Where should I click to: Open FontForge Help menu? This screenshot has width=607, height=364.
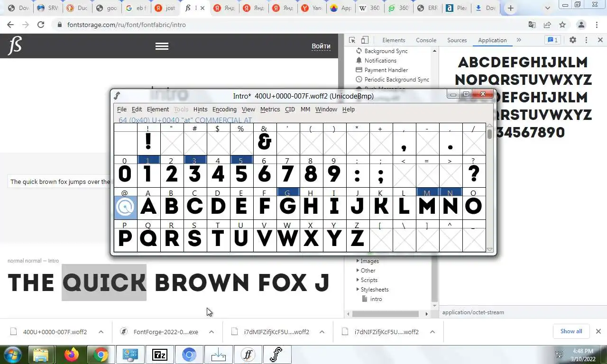tap(349, 109)
